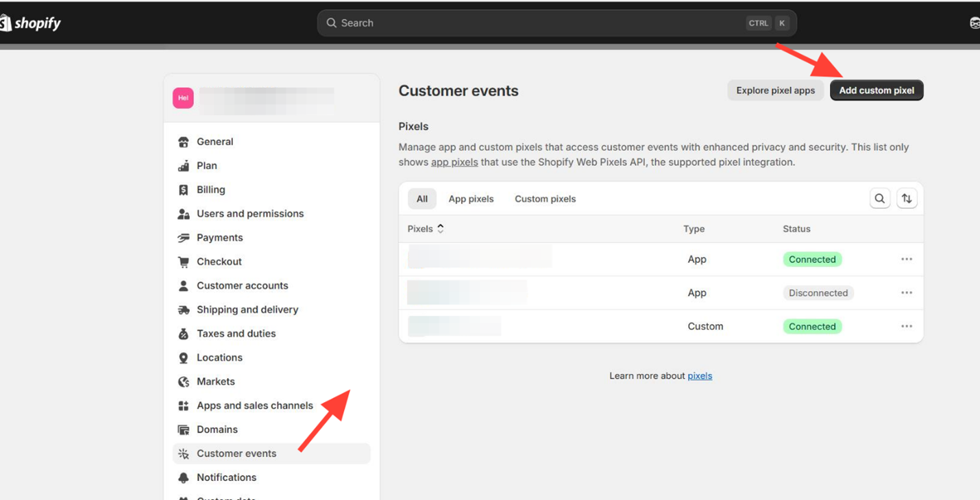Click Add custom pixel button
Screen dimensions: 980x500
(x=877, y=90)
